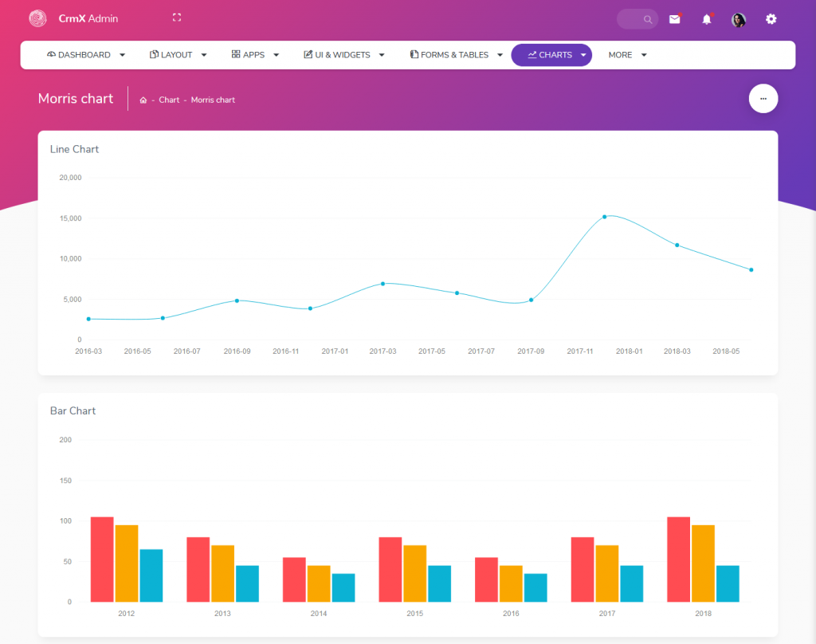This screenshot has height=644, width=816.
Task: Expand the More dropdown menu
Action: [627, 55]
